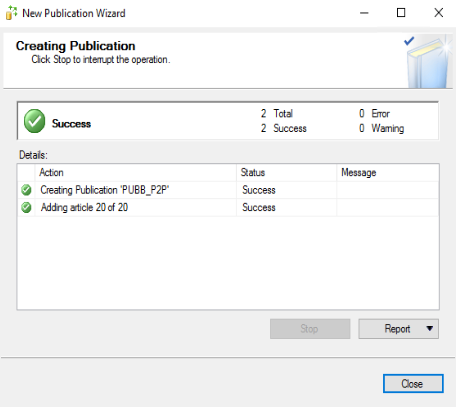The height and width of the screenshot is (407, 456).
Task: Close the window with the title bar X
Action: click(439, 13)
